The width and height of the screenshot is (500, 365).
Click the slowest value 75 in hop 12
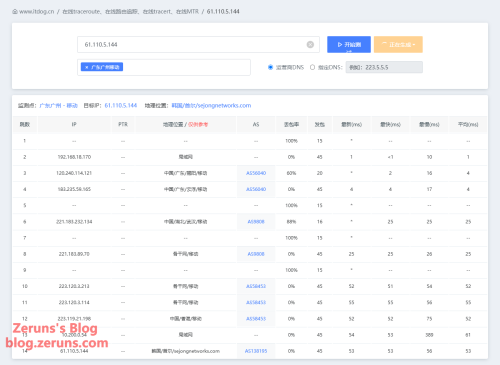tap(429, 319)
